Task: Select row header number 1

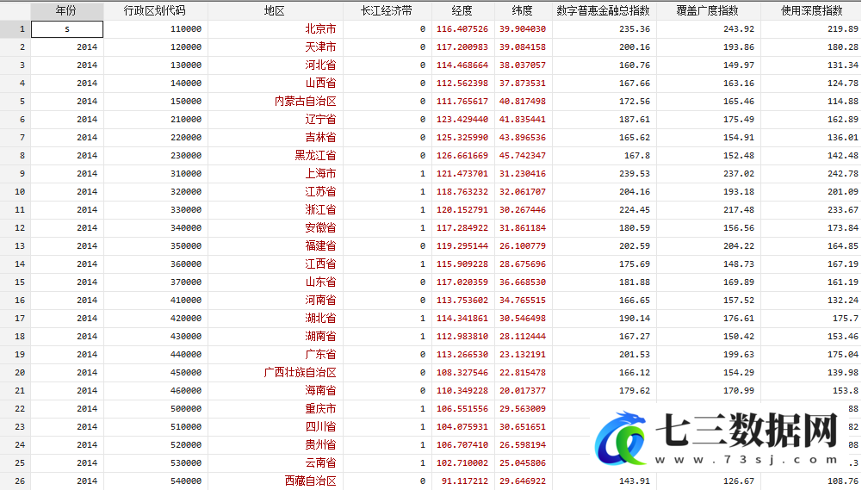Action: pyautogui.click(x=15, y=28)
